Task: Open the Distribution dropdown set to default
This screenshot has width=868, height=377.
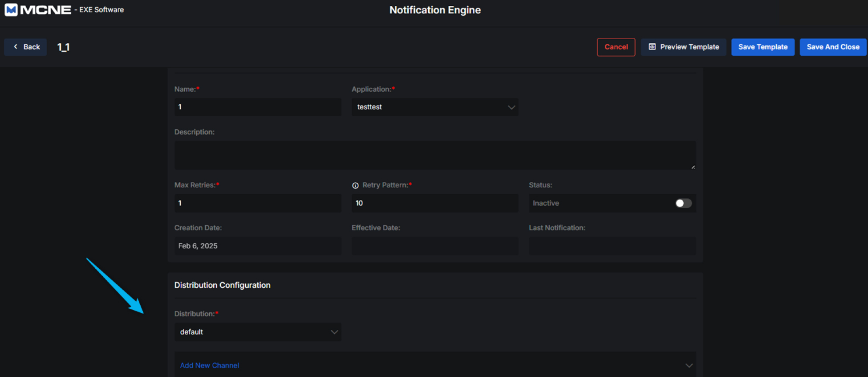Action: click(257, 332)
